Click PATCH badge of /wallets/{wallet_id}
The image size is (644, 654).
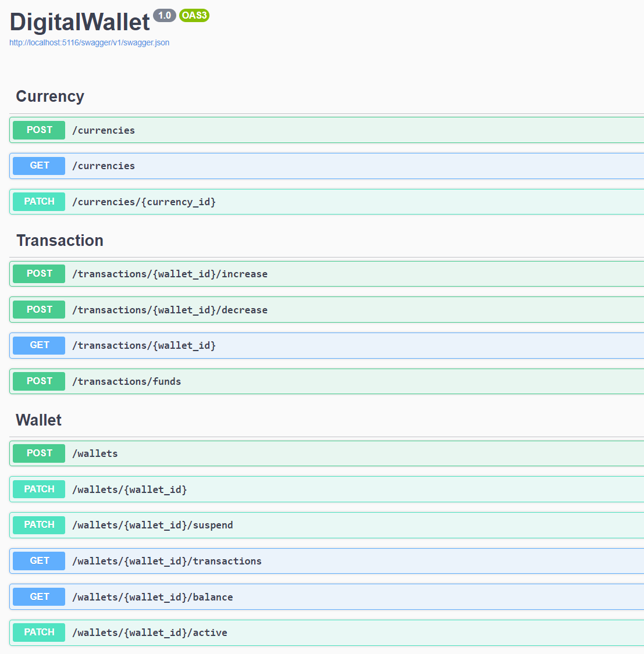point(39,489)
